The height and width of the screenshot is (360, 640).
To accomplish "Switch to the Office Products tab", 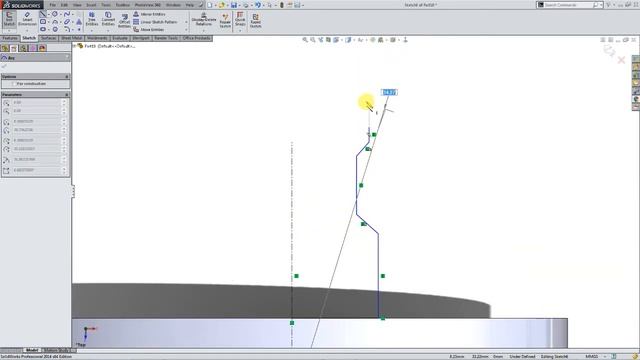I will click(196, 38).
